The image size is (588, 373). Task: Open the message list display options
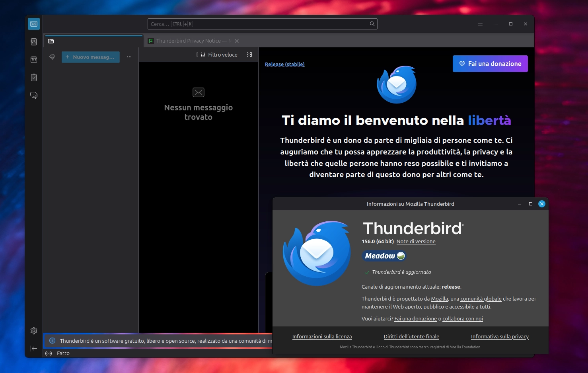pos(250,55)
